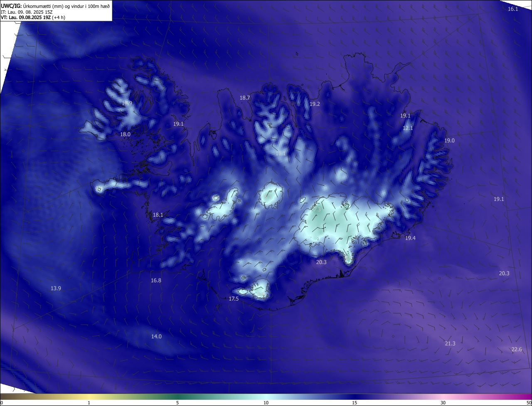Click the 18.7 value label
Screen dimensions: 532x406
(x=245, y=98)
